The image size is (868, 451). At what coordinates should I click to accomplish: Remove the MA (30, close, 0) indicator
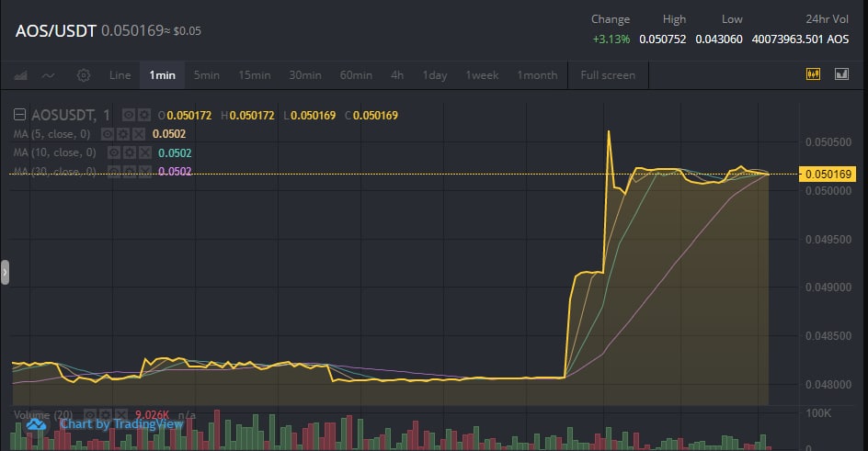pos(145,172)
